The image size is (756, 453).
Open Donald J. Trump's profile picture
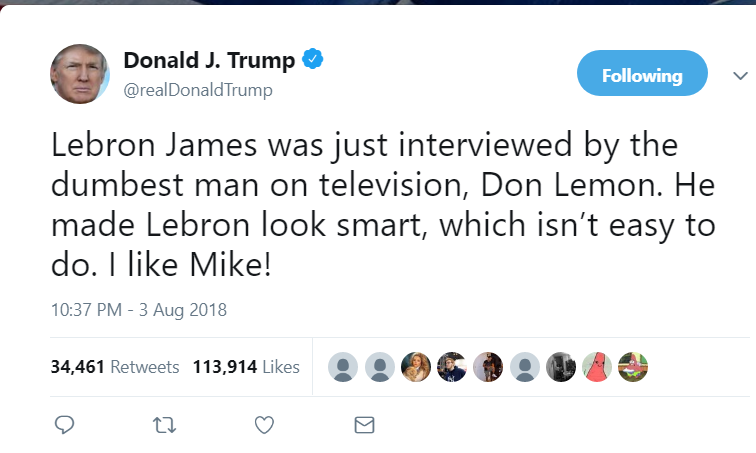(x=80, y=74)
